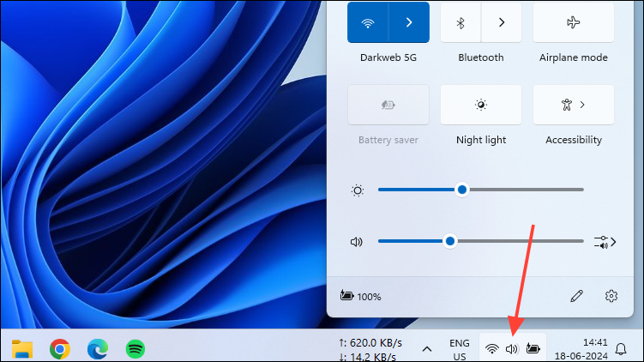Click the pencil edit quick settings icon
This screenshot has height=362, width=644.
pos(576,296)
